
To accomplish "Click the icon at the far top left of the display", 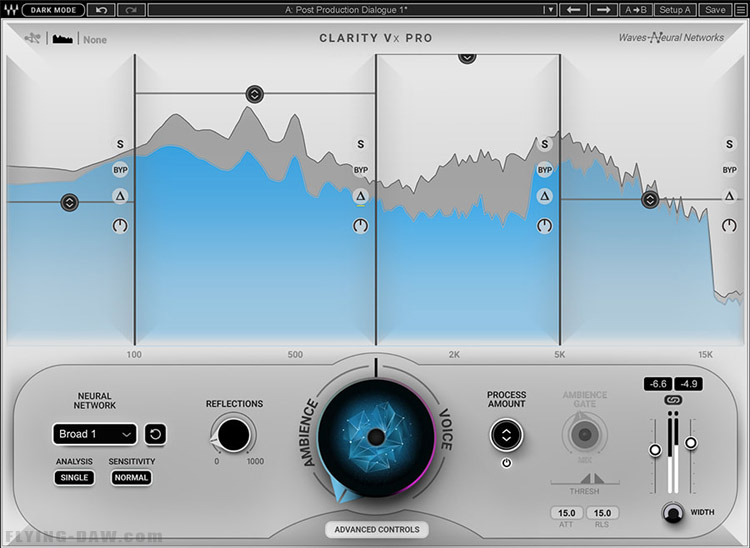I will [33, 38].
